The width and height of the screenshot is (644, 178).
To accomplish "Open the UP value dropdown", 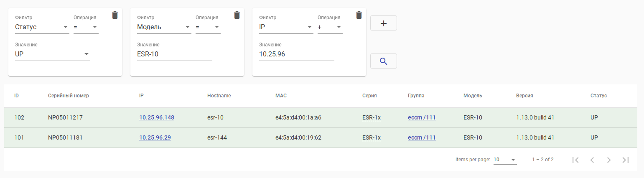I will (52, 54).
